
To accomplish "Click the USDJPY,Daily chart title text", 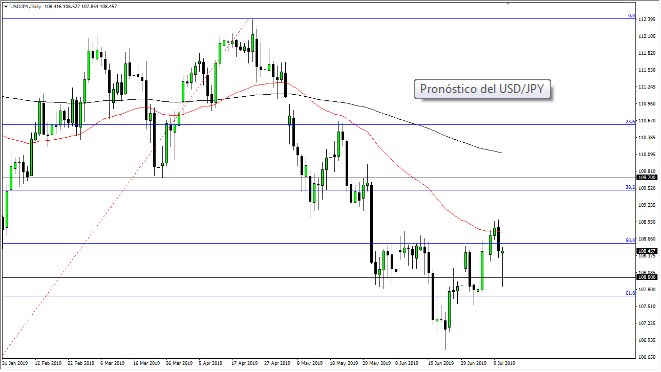I will [26, 6].
